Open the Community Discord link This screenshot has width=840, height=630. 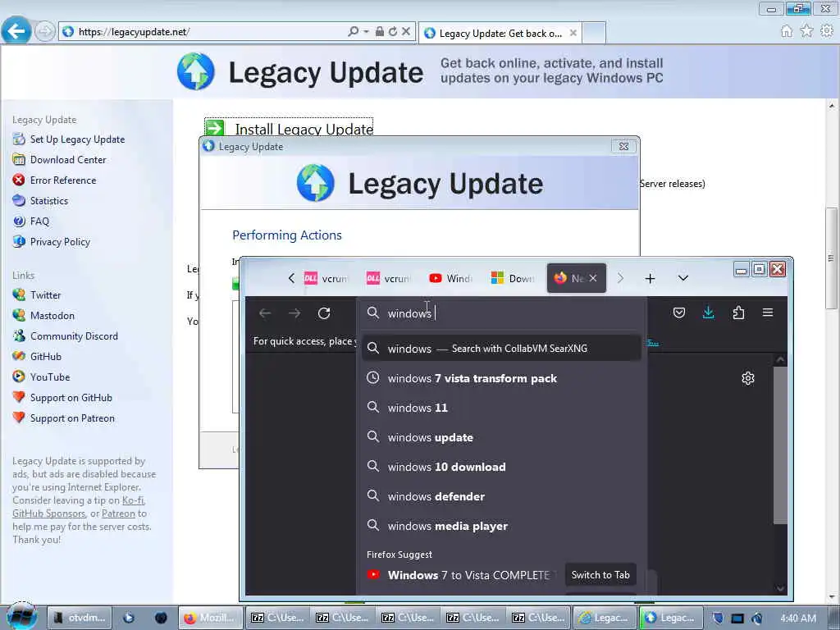[x=74, y=336]
